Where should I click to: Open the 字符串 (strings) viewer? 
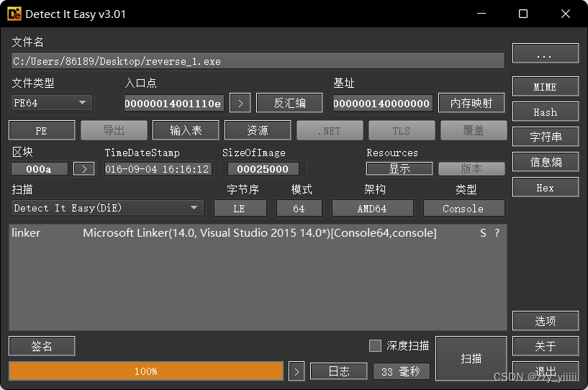click(x=546, y=137)
